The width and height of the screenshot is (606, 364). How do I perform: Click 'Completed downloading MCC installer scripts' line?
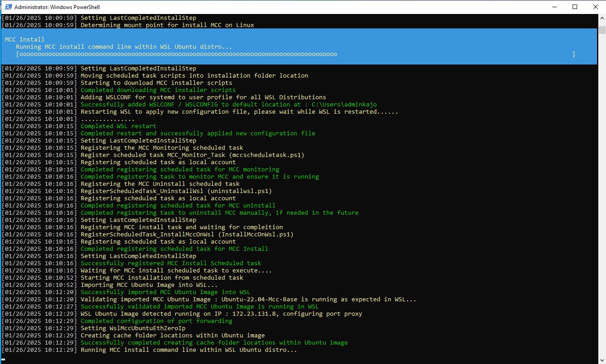158,90
